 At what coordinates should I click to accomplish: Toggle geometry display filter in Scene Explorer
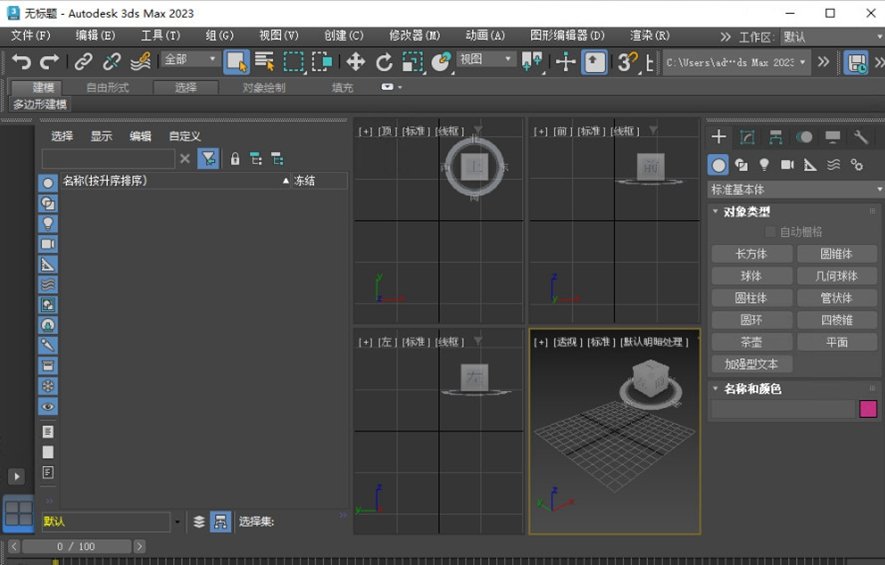pyautogui.click(x=48, y=183)
